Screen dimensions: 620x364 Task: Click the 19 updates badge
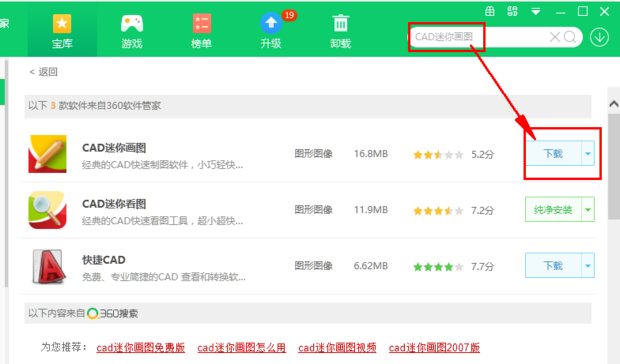[x=289, y=15]
